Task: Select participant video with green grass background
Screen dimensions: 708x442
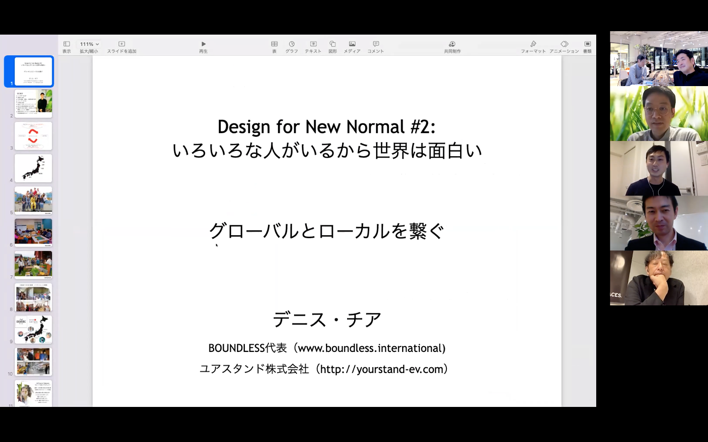Action: click(x=659, y=113)
